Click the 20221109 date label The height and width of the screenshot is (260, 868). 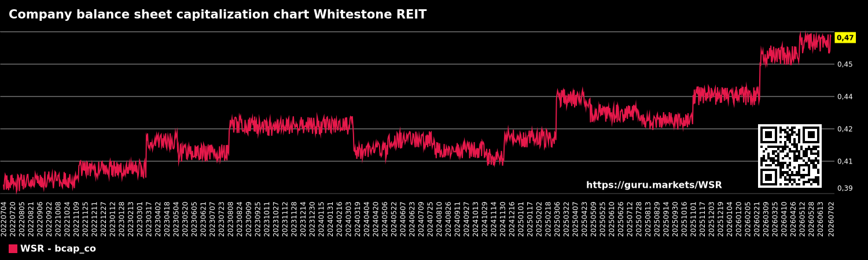tap(76, 218)
